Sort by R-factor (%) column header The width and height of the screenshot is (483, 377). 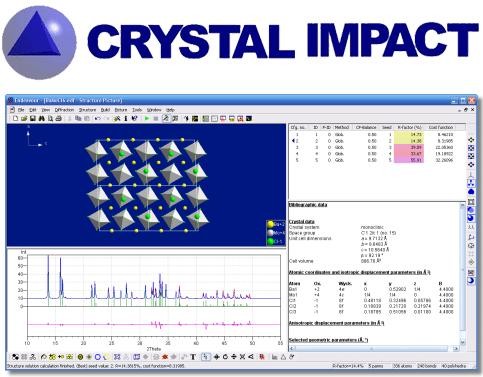409,127
